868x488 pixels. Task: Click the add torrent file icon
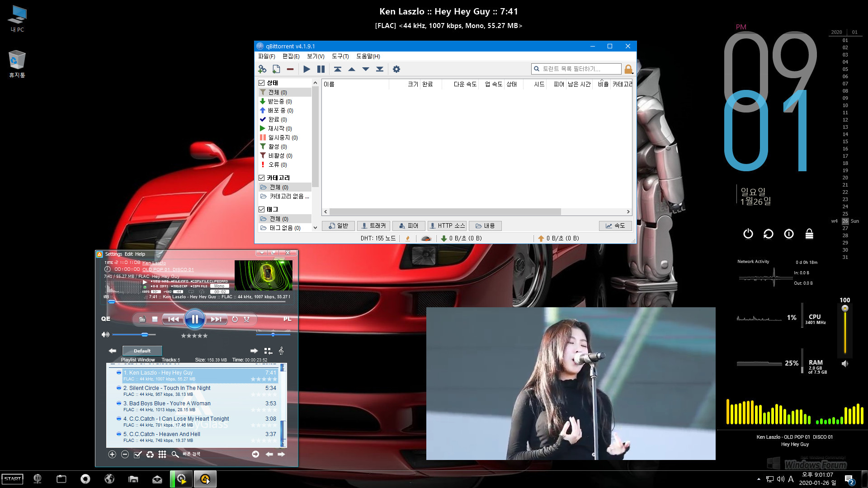point(276,69)
